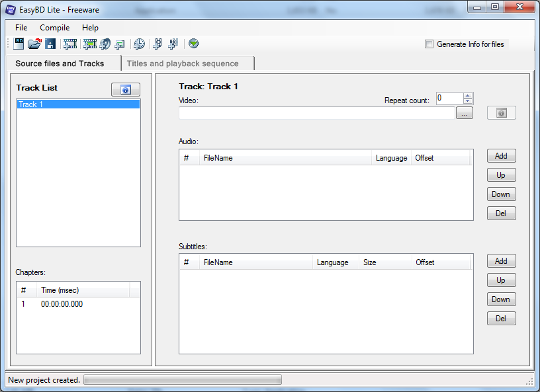Viewport: 540px width, 392px height.
Task: Click the add track filmstrip icon
Action: (70, 44)
